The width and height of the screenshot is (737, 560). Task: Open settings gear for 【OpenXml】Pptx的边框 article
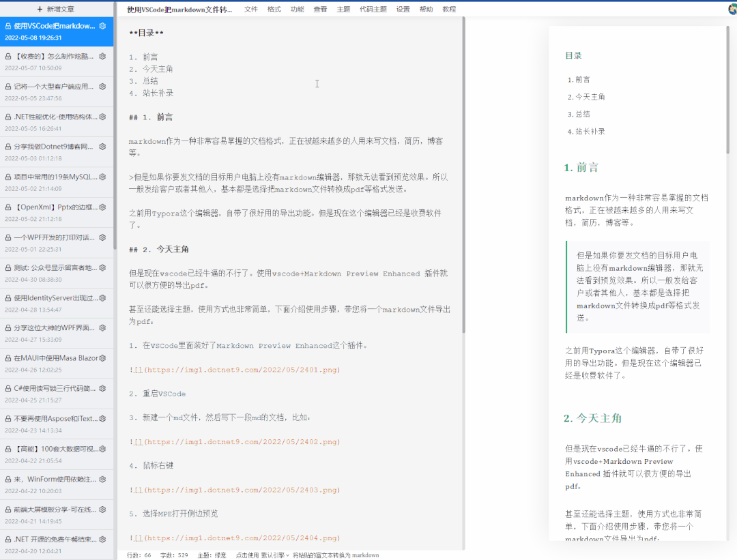tap(102, 207)
